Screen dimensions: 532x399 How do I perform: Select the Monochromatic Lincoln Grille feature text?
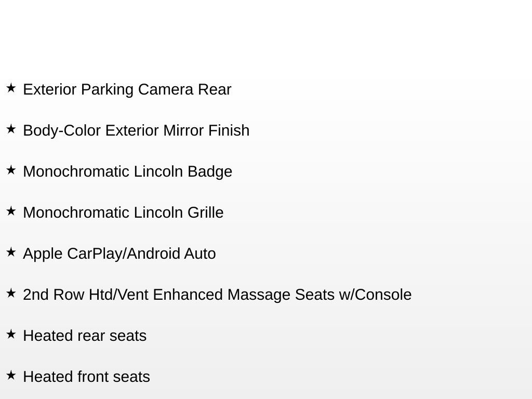click(123, 212)
